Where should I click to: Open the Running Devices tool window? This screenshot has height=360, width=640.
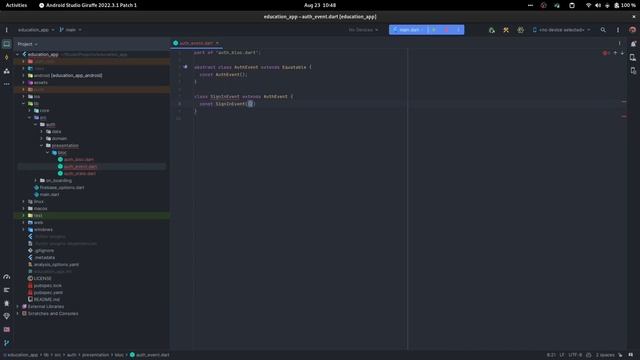633,71
